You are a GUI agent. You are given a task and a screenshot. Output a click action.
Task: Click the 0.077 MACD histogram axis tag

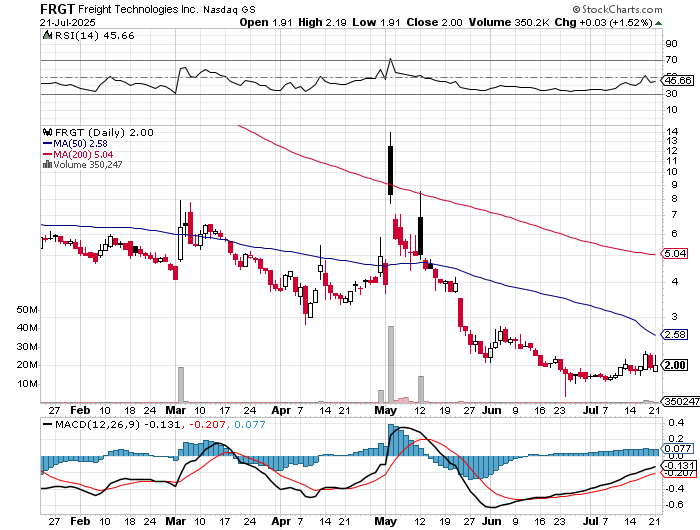(x=678, y=448)
